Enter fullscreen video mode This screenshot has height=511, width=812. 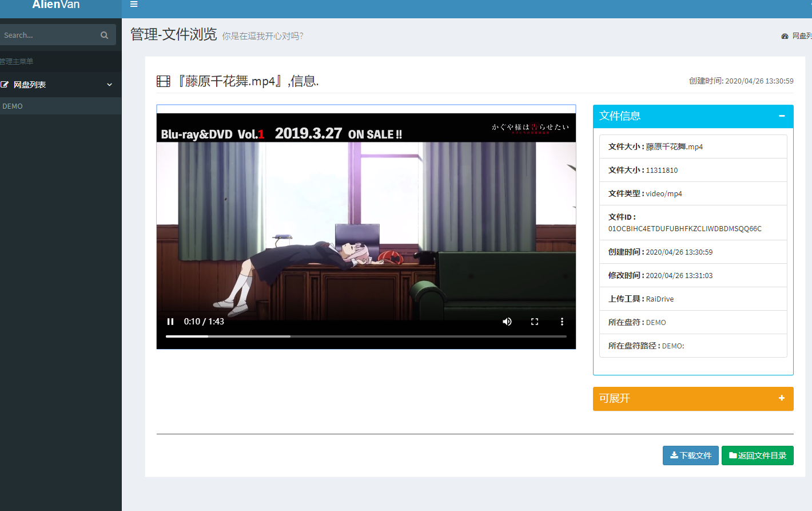[535, 322]
